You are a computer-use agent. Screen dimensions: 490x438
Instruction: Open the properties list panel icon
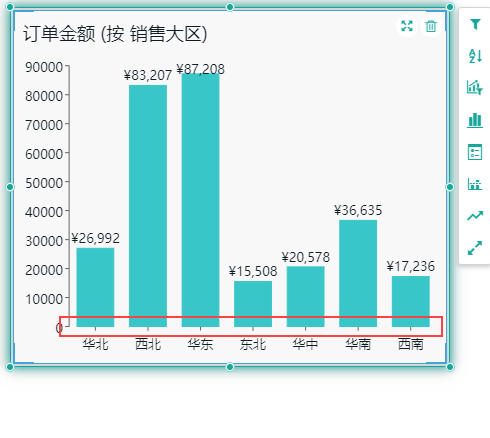click(x=475, y=152)
